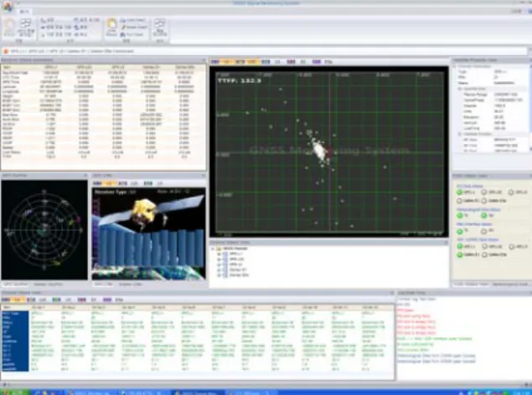
Task: Open the GPS SkyPlot bottom tab
Action: tap(16, 285)
